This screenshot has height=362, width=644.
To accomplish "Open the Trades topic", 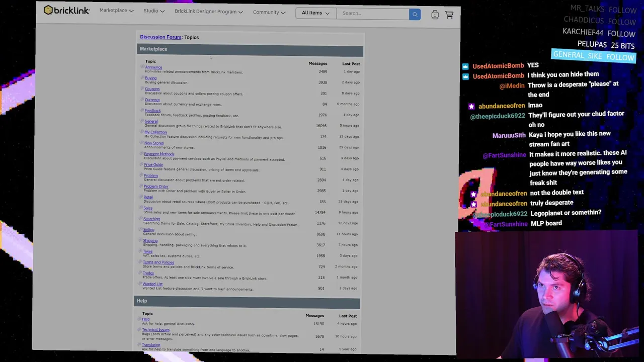I will coord(148,273).
